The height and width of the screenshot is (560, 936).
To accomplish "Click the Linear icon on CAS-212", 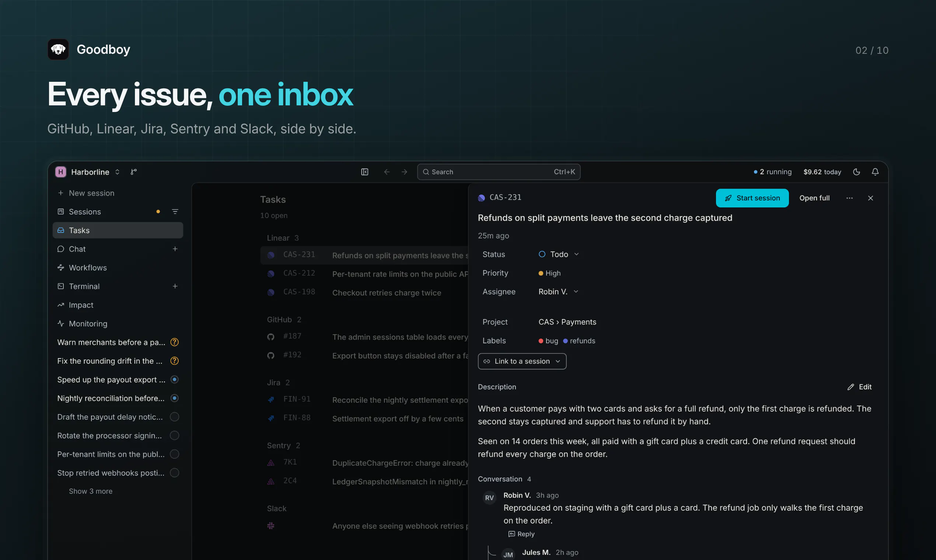I will [270, 274].
